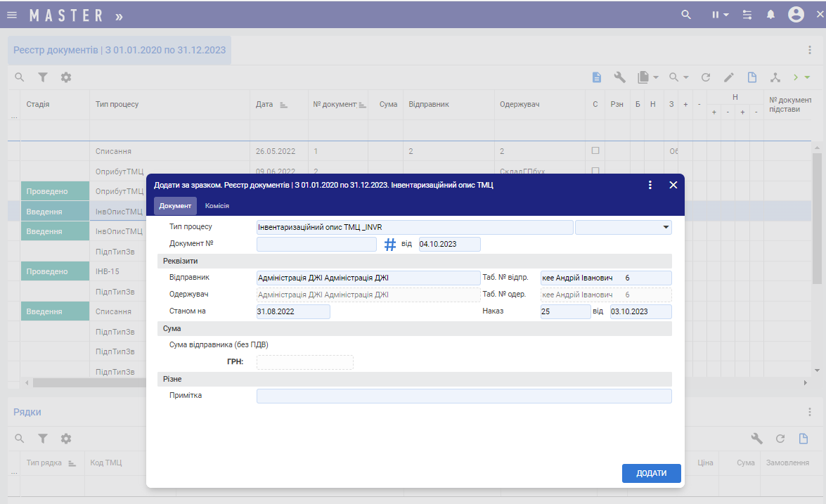
Task: Open the hamburger main menu
Action: tap(12, 15)
